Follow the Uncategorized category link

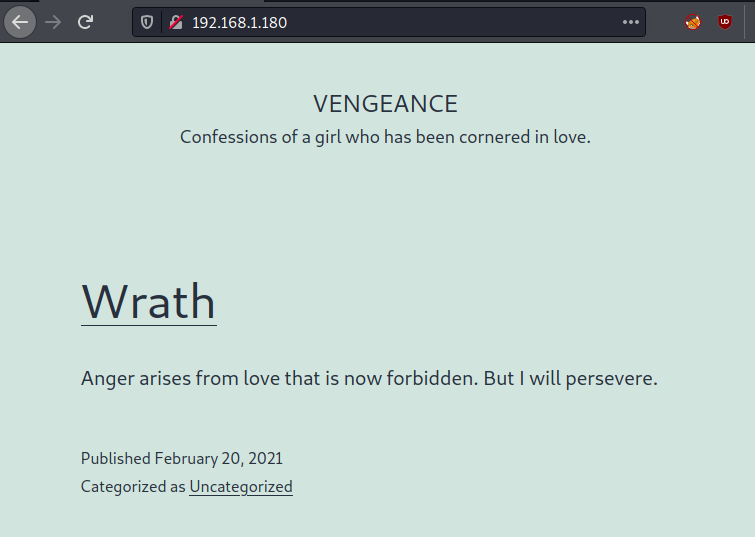coord(241,486)
